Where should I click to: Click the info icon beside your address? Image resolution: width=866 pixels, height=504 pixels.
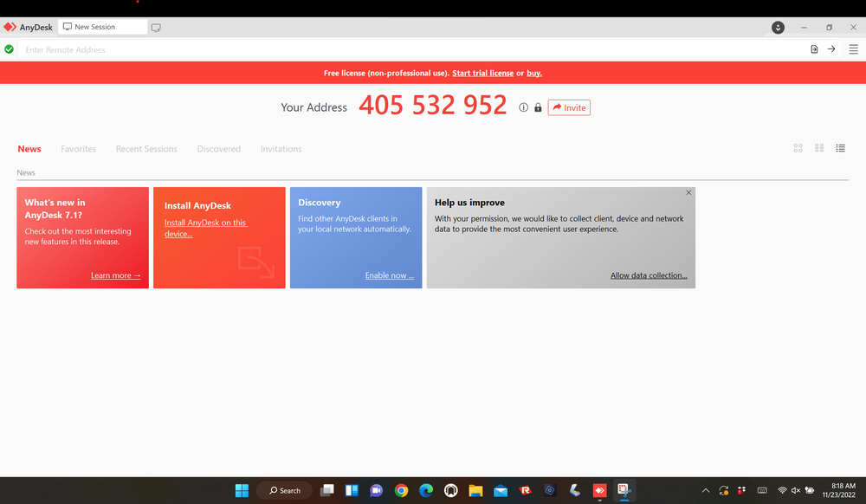pos(523,108)
